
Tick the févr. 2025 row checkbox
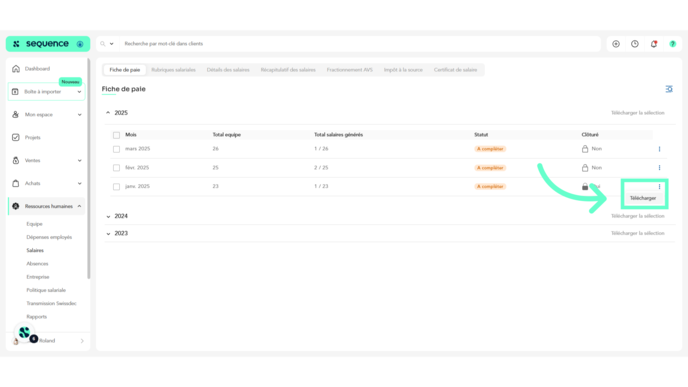[x=116, y=168]
